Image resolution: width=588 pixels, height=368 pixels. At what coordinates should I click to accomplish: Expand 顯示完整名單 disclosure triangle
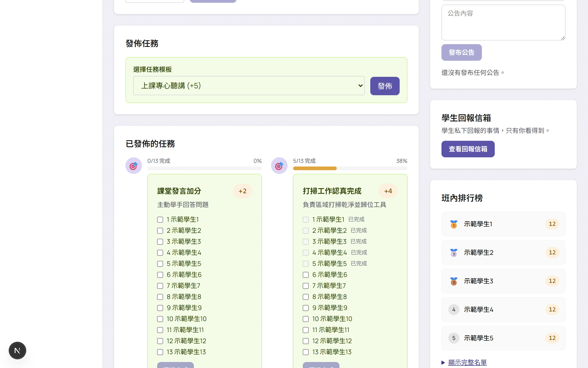pos(443,362)
